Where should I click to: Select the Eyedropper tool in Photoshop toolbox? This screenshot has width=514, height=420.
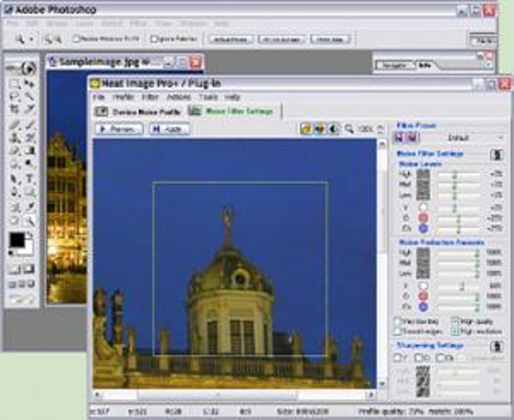point(30,206)
